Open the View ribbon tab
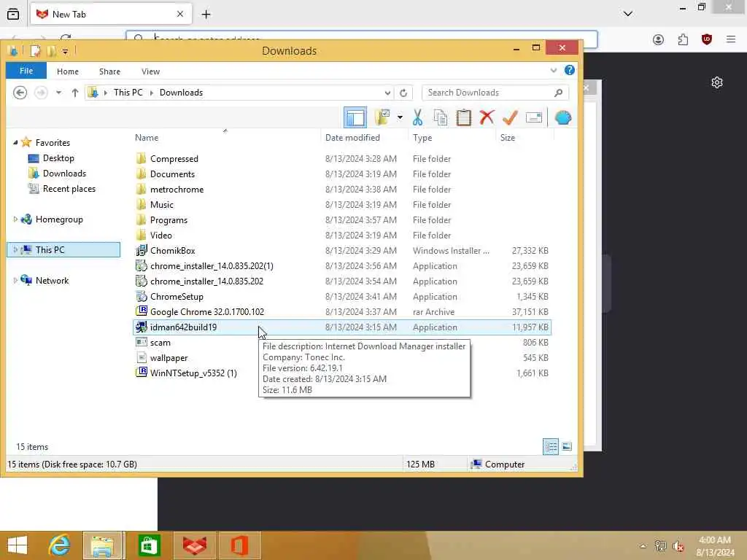747x560 pixels. pos(150,71)
